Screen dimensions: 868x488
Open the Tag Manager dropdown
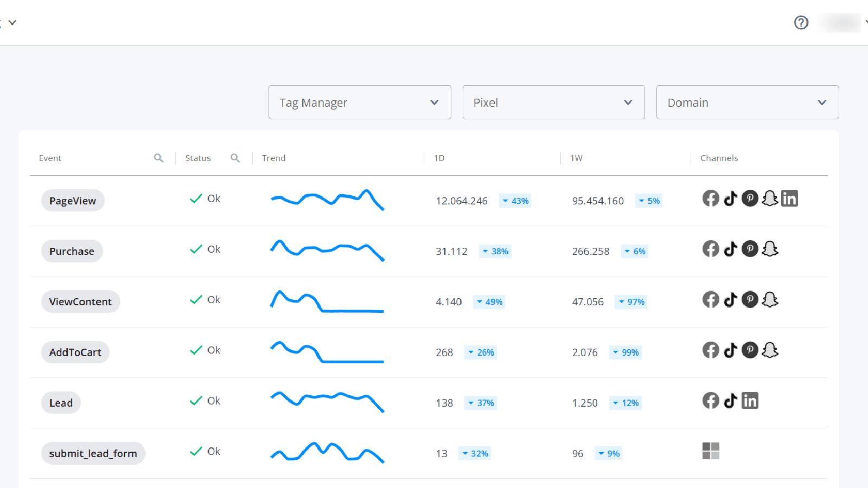click(x=360, y=102)
